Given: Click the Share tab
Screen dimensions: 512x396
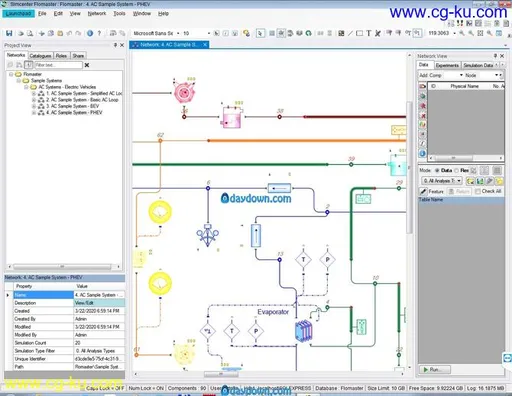Looking at the screenshot, I should pos(78,56).
